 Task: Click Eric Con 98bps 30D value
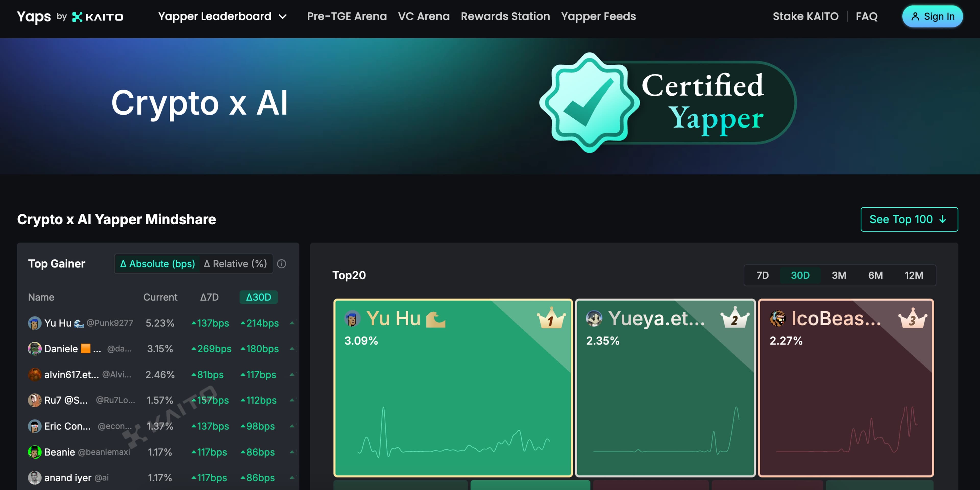258,426
